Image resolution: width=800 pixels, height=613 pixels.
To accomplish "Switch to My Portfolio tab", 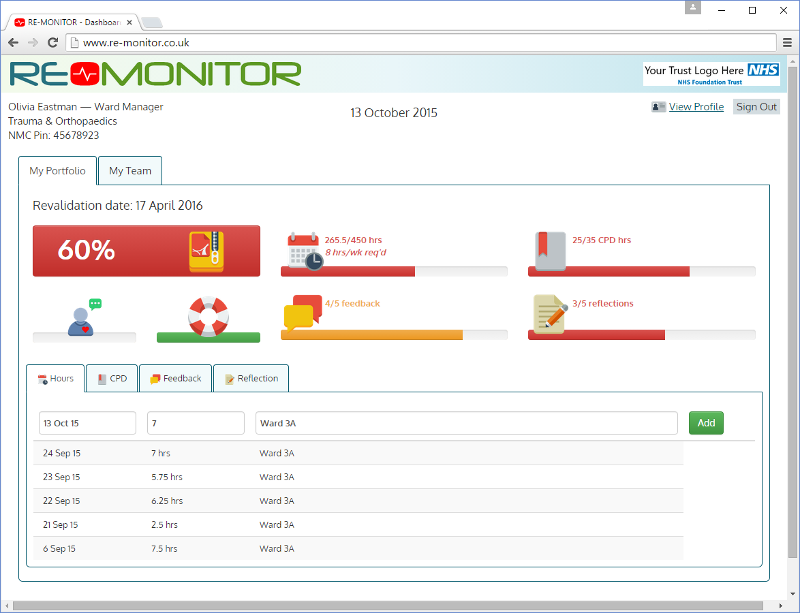I will click(57, 171).
